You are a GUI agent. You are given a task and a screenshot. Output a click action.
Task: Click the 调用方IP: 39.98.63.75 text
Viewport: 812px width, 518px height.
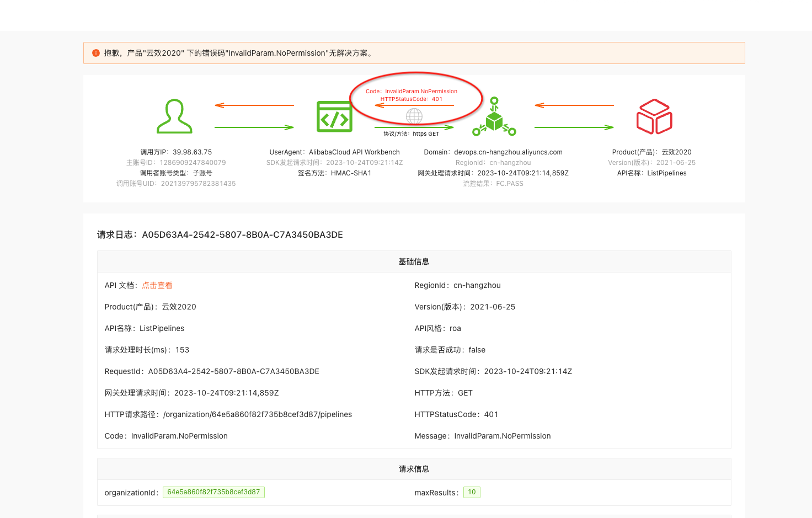pyautogui.click(x=176, y=152)
